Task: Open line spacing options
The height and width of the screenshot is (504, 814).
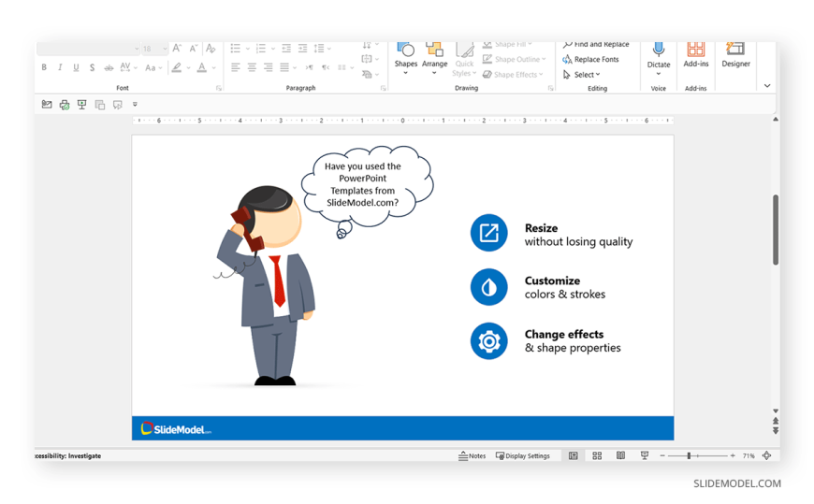Action: 322,49
